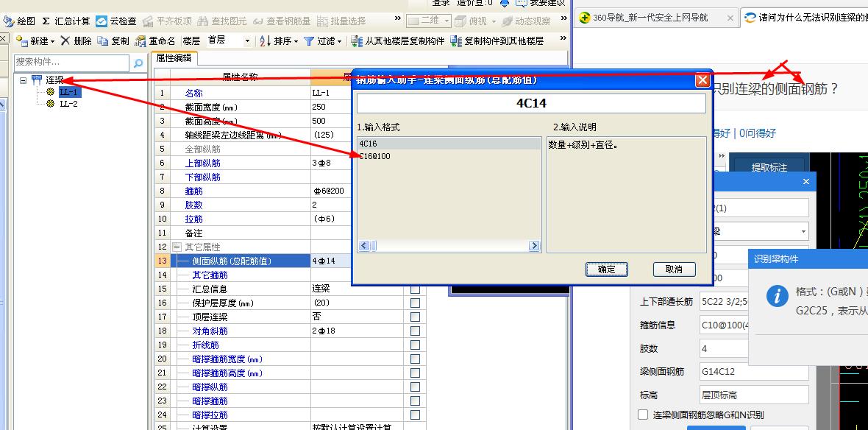868x430 pixels.
Task: Open the 俯视 view dropdown arrow
Action: click(494, 21)
